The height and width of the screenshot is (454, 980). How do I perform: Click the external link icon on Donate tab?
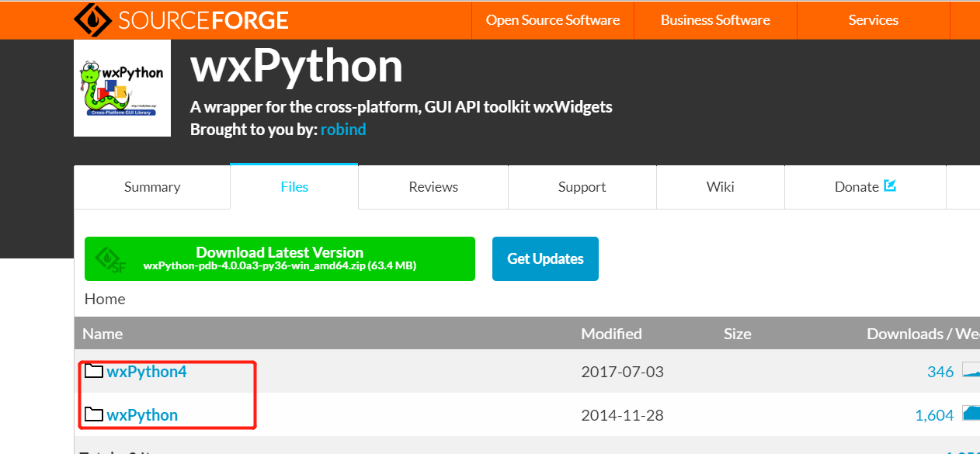(889, 185)
